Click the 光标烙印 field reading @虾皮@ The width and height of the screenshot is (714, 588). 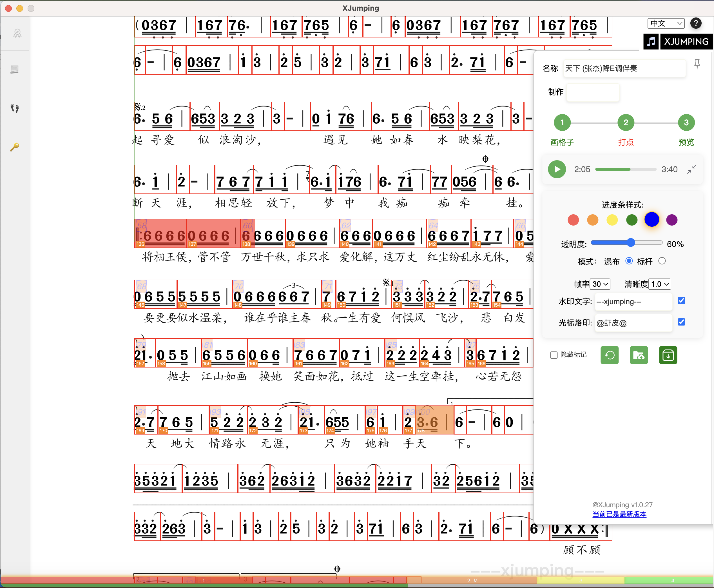(633, 323)
